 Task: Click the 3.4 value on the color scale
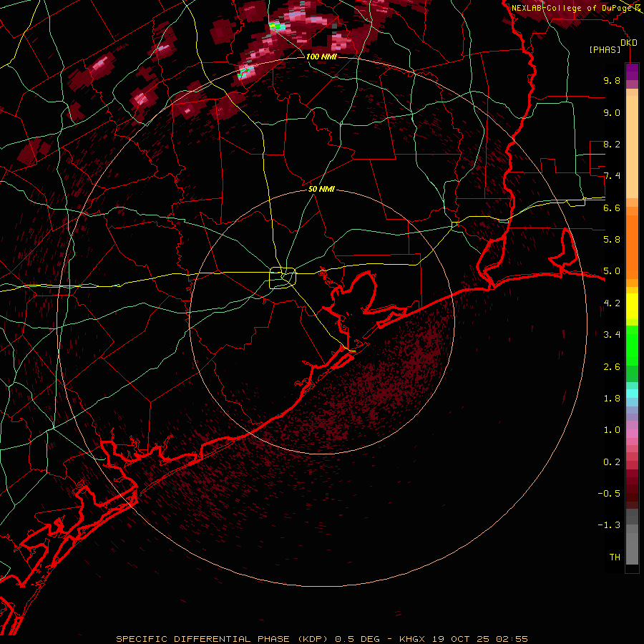(x=612, y=334)
